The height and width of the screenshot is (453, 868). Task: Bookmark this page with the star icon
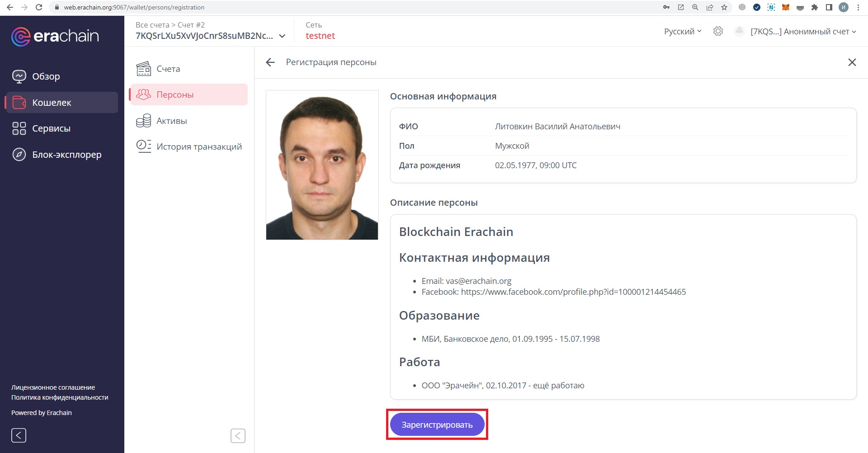coord(724,7)
